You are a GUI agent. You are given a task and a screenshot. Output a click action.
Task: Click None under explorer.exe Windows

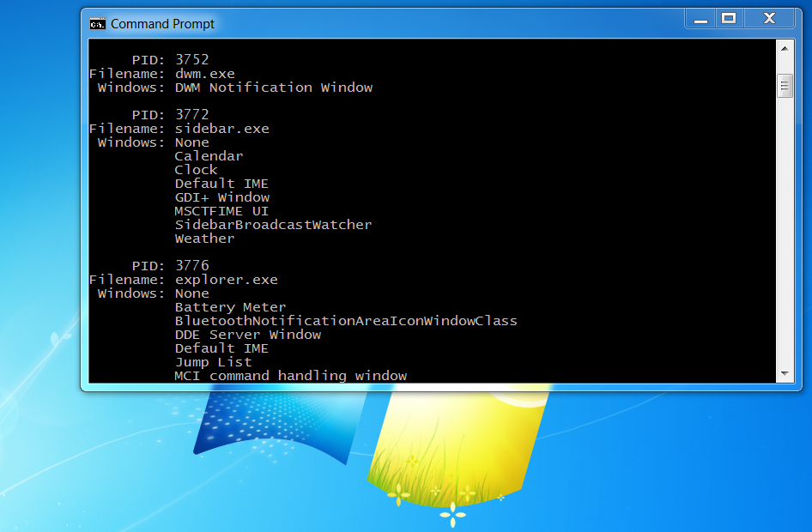click(191, 293)
